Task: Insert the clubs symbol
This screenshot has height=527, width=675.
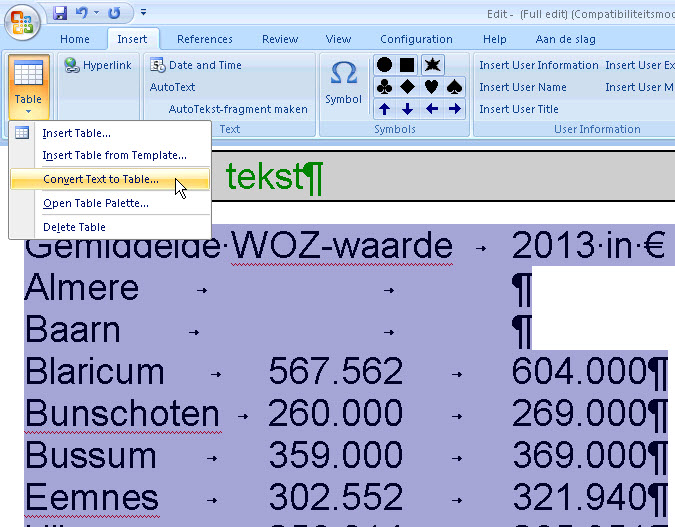Action: click(x=384, y=87)
